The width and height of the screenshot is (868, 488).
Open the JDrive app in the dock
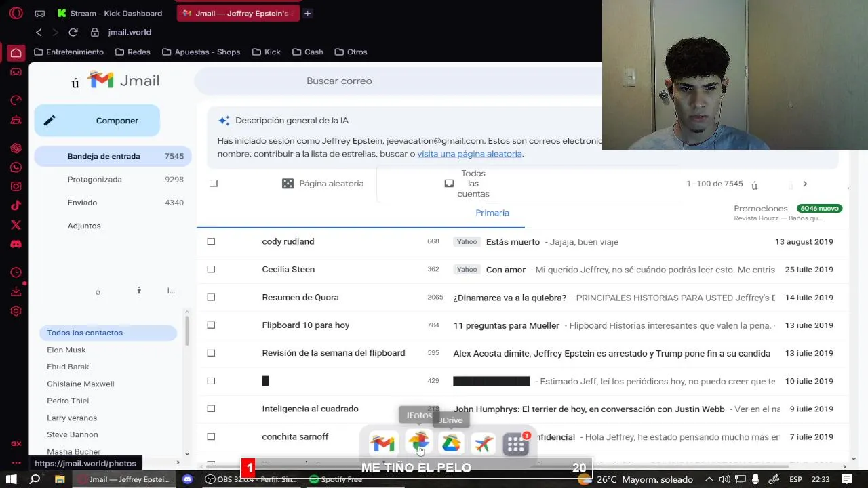[451, 443]
